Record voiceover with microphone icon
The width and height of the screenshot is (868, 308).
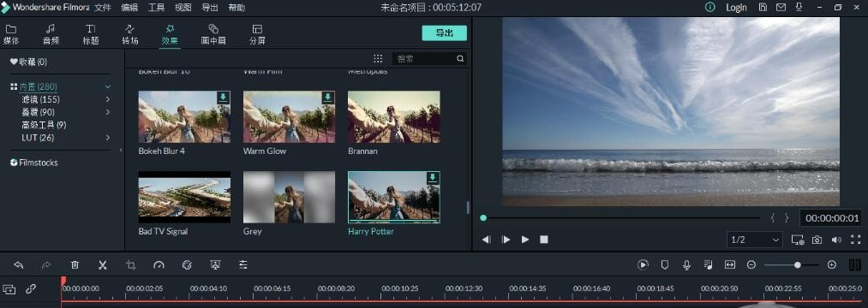[686, 265]
